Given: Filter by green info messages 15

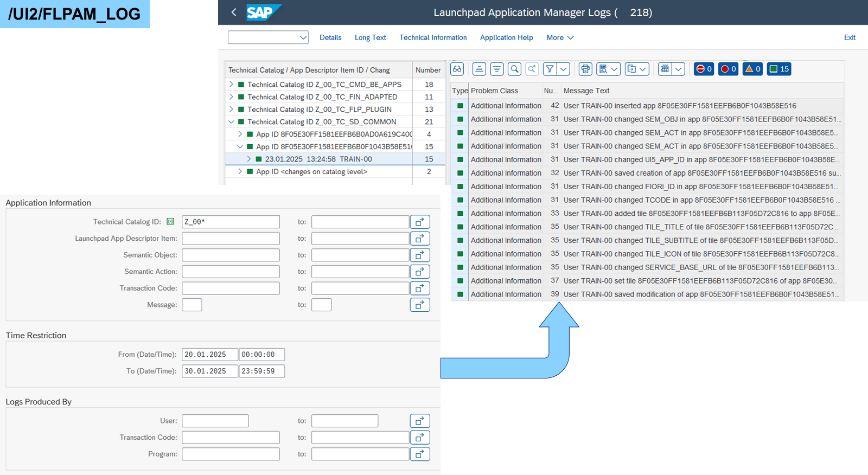Looking at the screenshot, I should (779, 69).
